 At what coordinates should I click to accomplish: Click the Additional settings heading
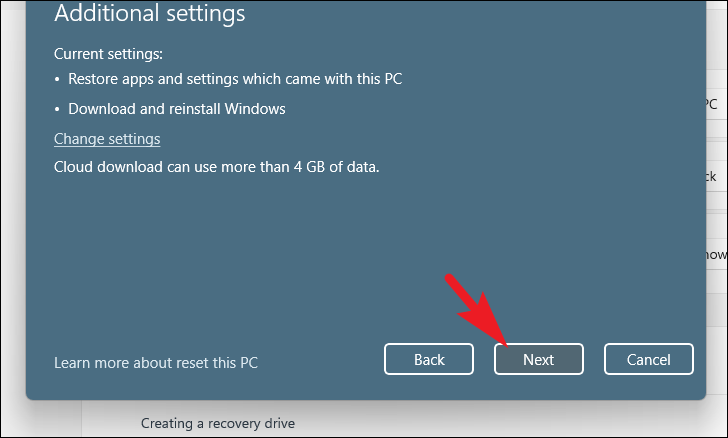point(150,13)
